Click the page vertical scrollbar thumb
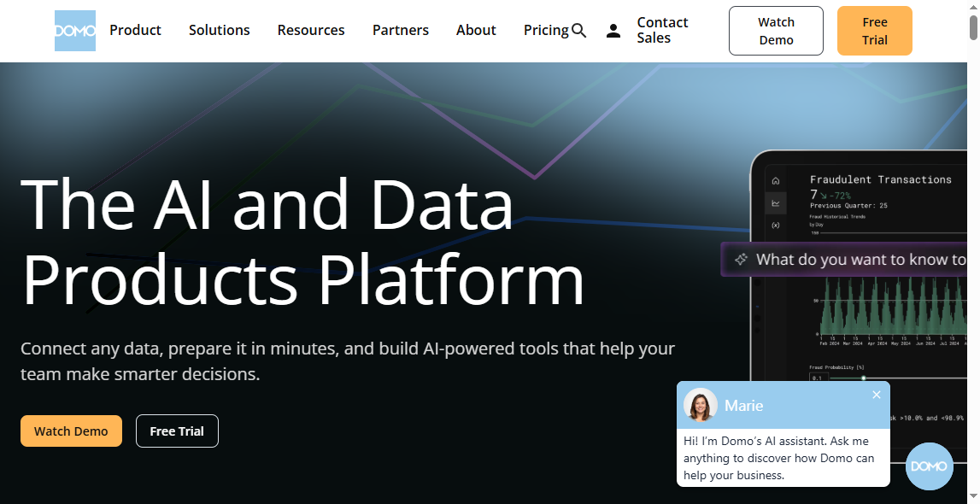The height and width of the screenshot is (504, 980). point(974,26)
